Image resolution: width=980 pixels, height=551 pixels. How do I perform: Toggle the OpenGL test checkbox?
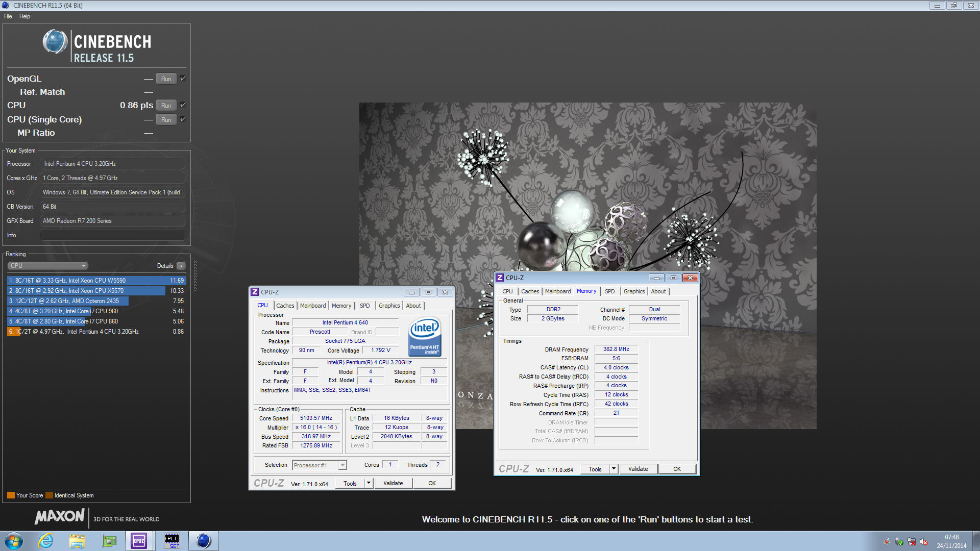tap(183, 78)
